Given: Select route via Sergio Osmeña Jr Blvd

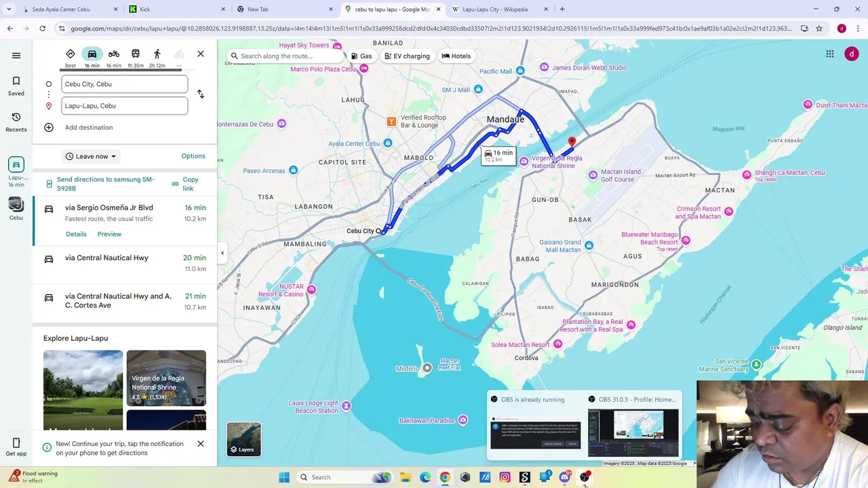Looking at the screenshot, I should [x=125, y=221].
